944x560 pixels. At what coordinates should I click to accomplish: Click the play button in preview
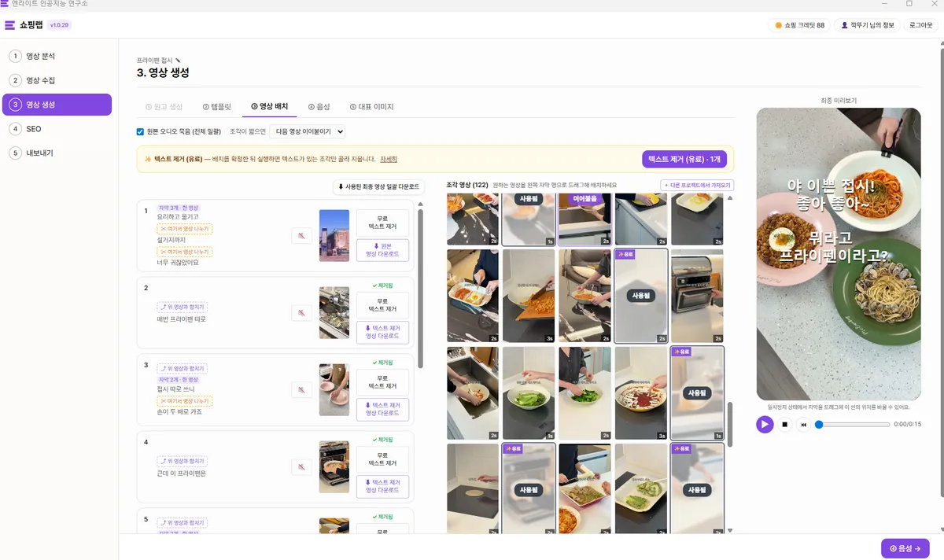tap(765, 425)
